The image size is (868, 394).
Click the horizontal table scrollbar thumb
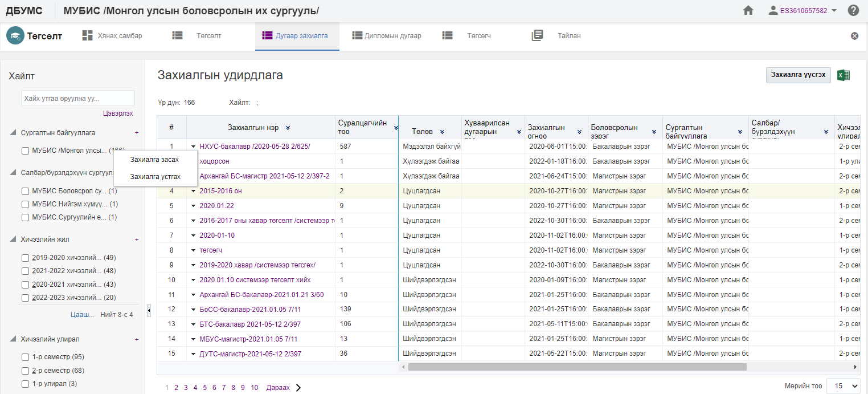pyautogui.click(x=577, y=367)
